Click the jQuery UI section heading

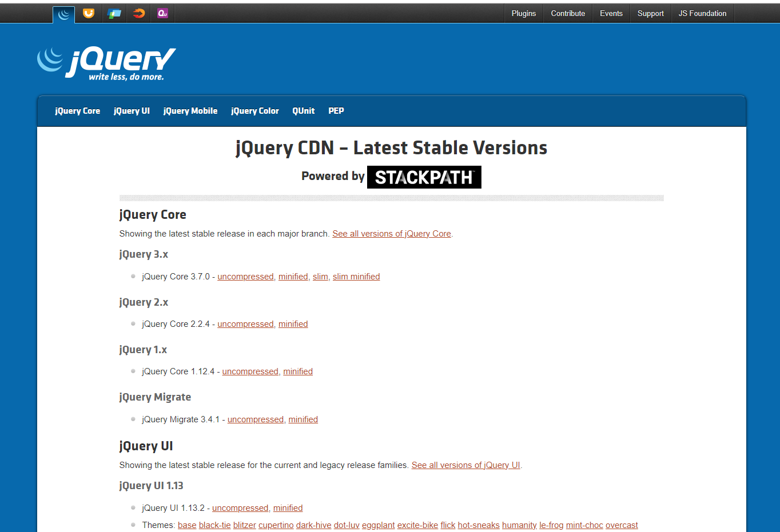(x=146, y=446)
